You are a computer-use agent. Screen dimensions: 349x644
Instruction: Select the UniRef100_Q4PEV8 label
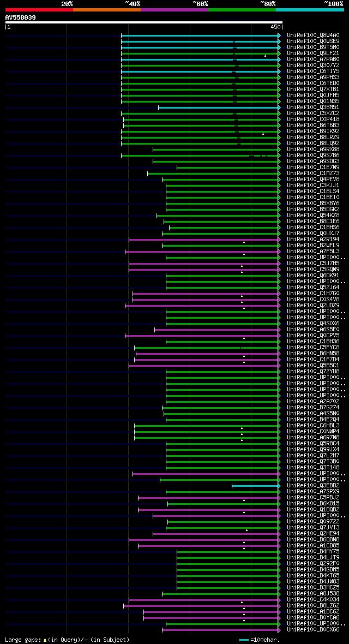313,180
